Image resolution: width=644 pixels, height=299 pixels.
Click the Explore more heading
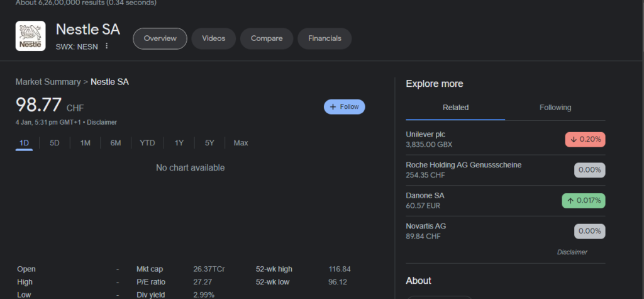(435, 84)
